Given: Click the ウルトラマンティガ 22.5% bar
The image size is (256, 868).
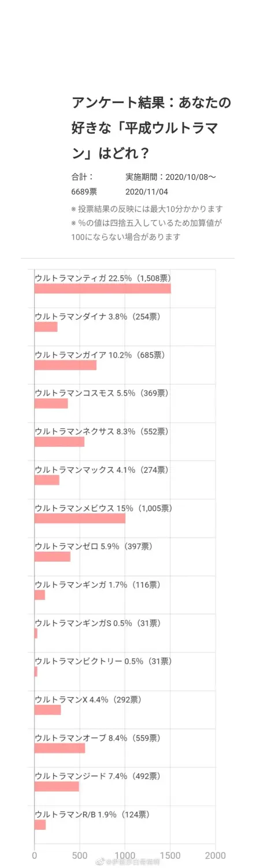Looking at the screenshot, I should click(x=103, y=288).
